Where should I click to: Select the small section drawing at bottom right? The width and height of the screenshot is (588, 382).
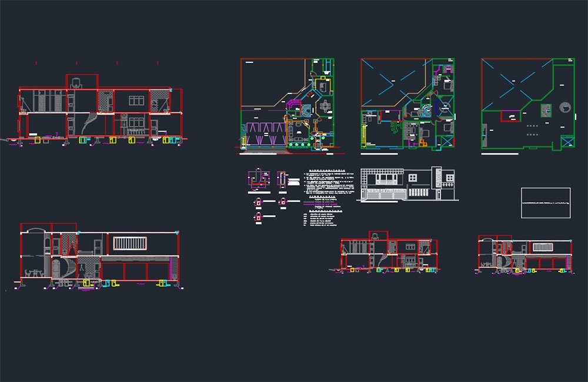(x=525, y=255)
